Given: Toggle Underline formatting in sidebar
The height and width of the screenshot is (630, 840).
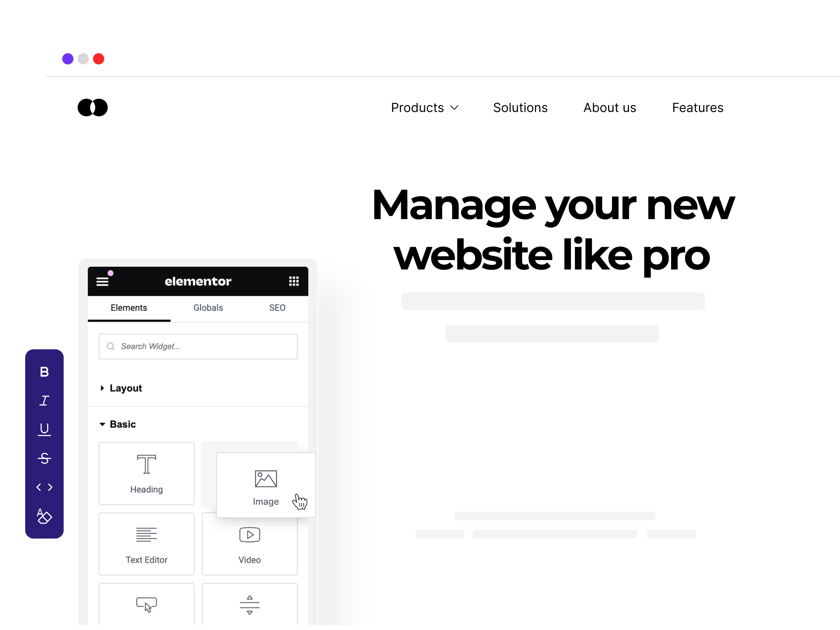Looking at the screenshot, I should point(44,429).
